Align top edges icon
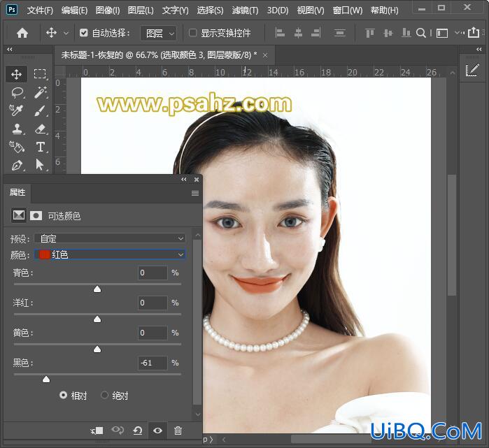Screen dimensions: 489x448 coord(370,33)
